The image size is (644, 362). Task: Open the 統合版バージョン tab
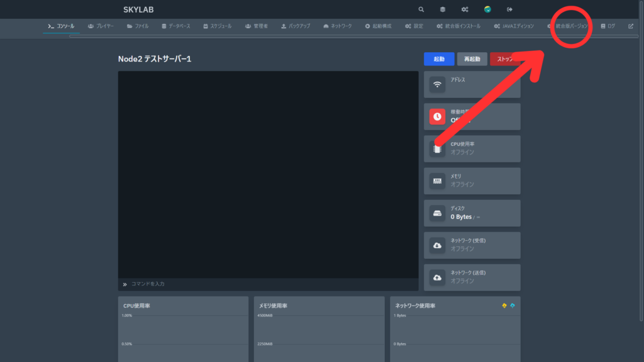[568, 26]
